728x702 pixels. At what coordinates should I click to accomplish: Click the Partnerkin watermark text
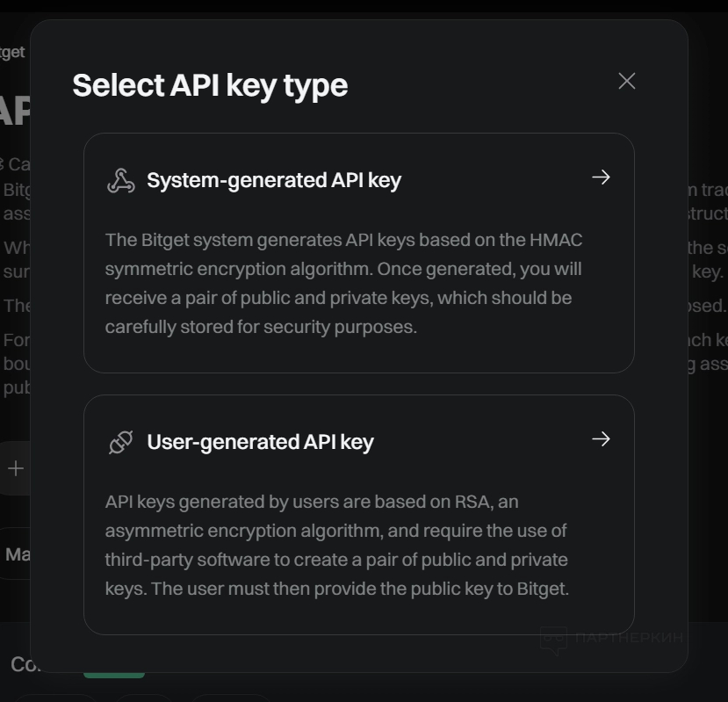(628, 638)
